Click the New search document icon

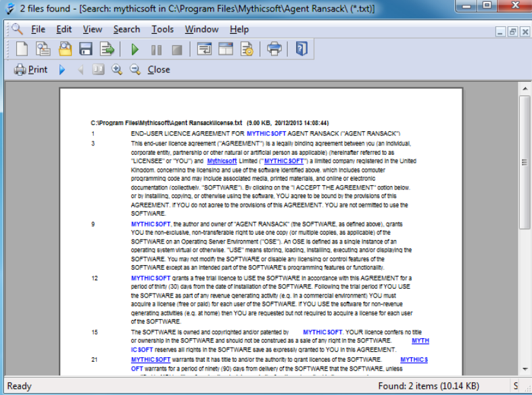tap(22, 49)
